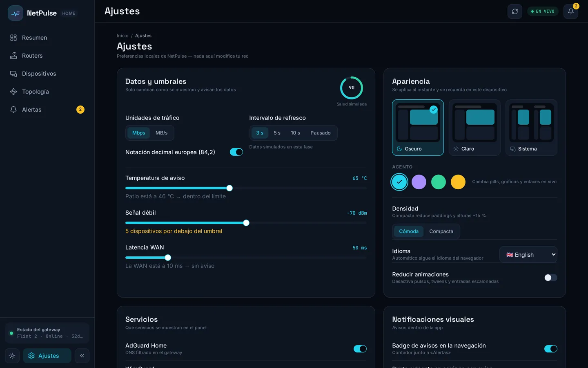Open the Idioma language dropdown
This screenshot has height=368, width=588.
tap(528, 254)
